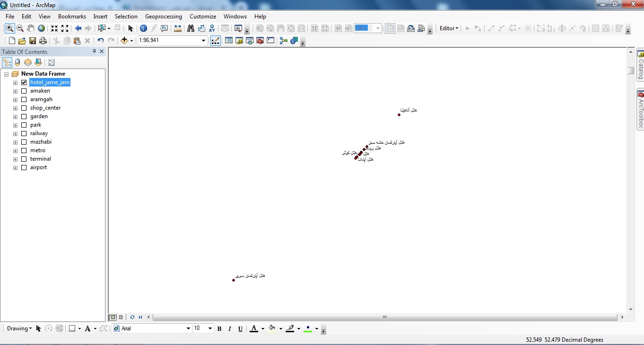Turn on the railway layer

coord(24,133)
